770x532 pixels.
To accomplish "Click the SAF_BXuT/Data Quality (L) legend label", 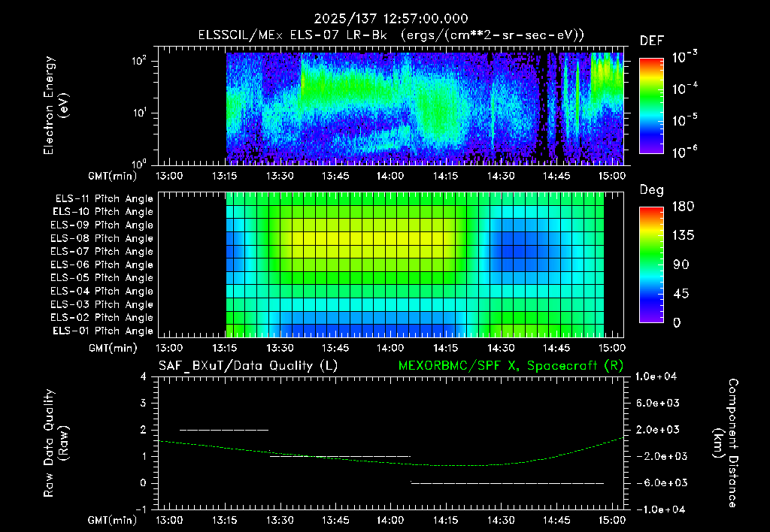I will click(x=248, y=366).
